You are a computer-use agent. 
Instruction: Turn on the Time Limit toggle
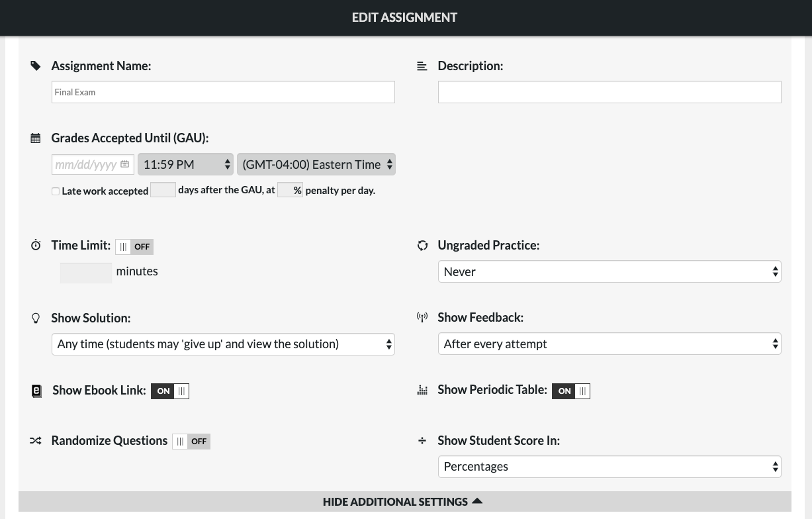[x=134, y=247]
